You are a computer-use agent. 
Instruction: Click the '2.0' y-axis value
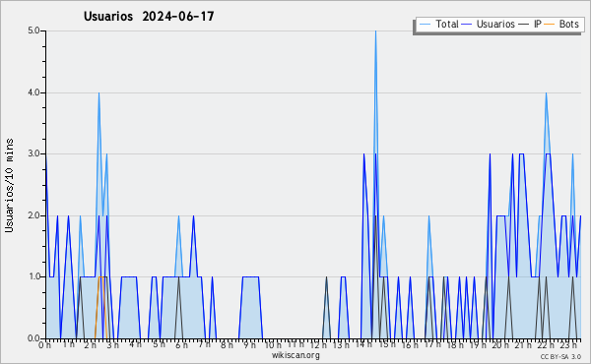click(x=33, y=215)
